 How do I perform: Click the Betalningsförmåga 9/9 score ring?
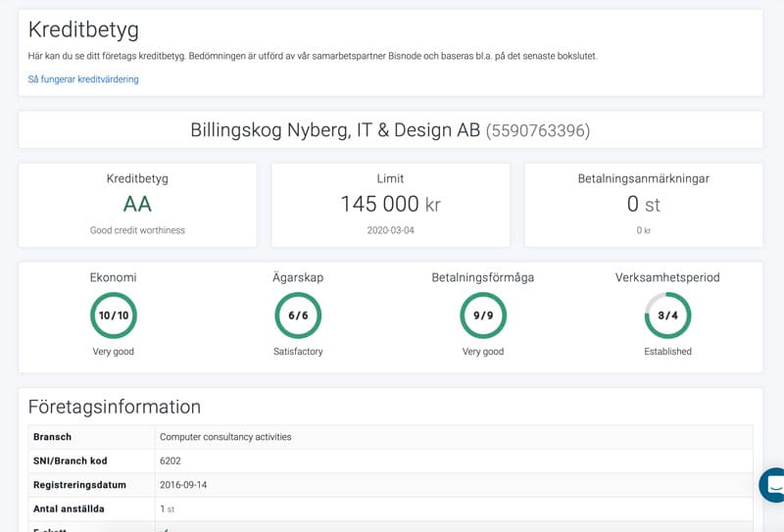click(483, 315)
